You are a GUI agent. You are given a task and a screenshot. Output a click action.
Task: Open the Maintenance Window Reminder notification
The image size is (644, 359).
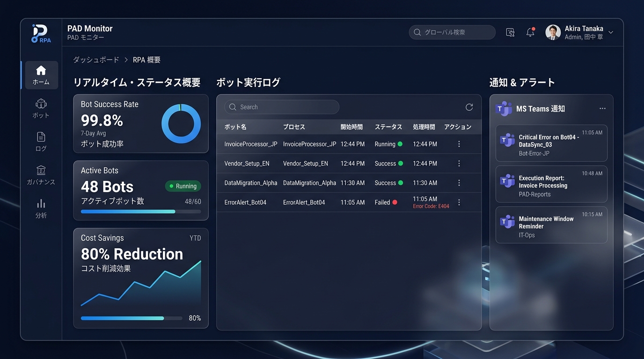pyautogui.click(x=551, y=225)
